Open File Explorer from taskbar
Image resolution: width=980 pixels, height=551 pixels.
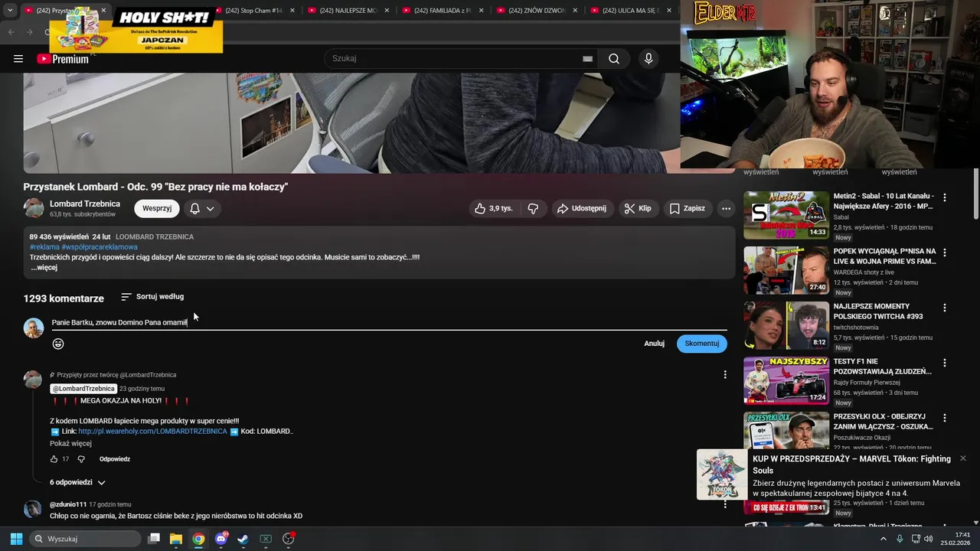click(x=175, y=539)
